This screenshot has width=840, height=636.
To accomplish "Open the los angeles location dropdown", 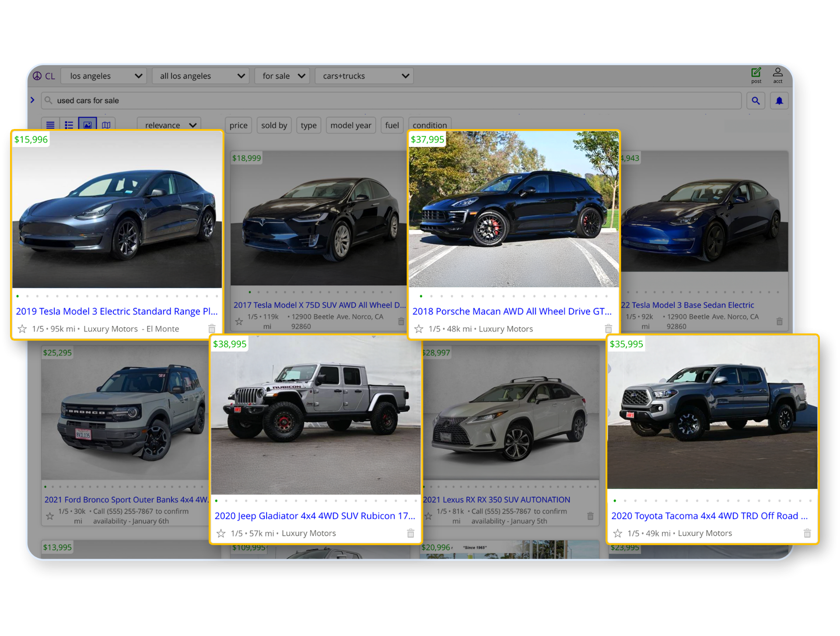I will click(104, 76).
